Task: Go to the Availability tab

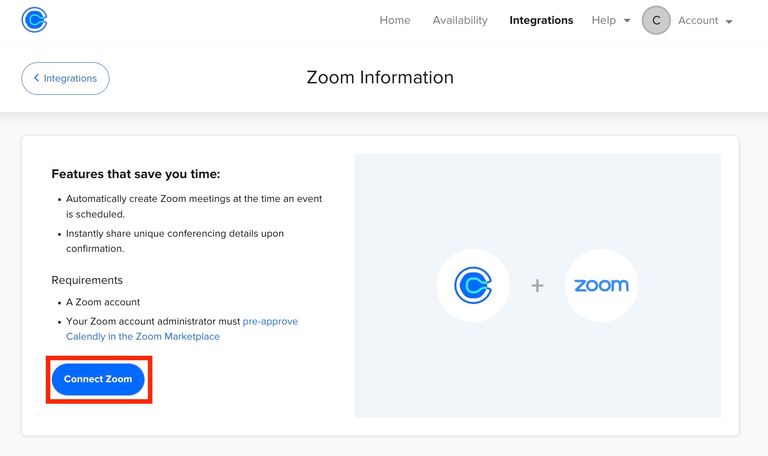Action: tap(460, 20)
